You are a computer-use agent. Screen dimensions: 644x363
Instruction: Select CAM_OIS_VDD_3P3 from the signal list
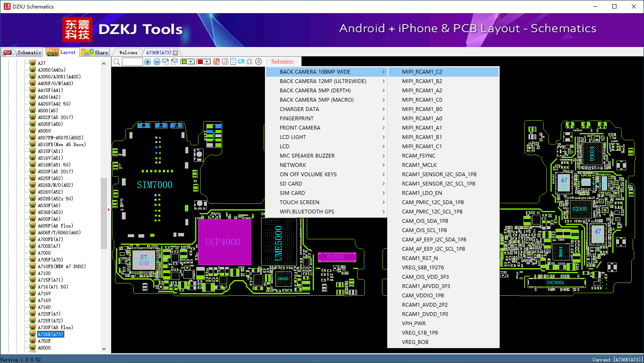coord(443,277)
